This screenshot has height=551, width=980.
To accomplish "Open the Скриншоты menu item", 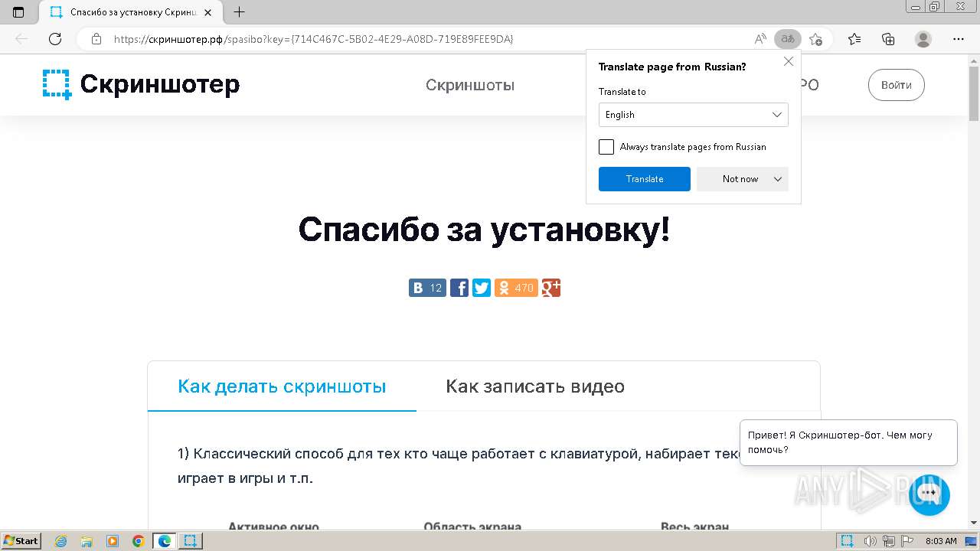I will point(470,85).
